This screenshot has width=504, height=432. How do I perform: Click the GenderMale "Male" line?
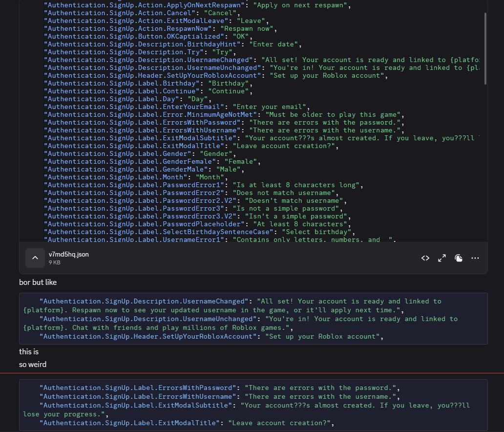click(x=144, y=169)
